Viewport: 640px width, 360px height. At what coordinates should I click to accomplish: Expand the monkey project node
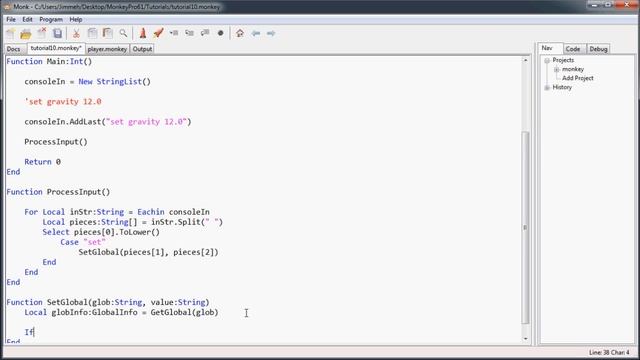556,70
